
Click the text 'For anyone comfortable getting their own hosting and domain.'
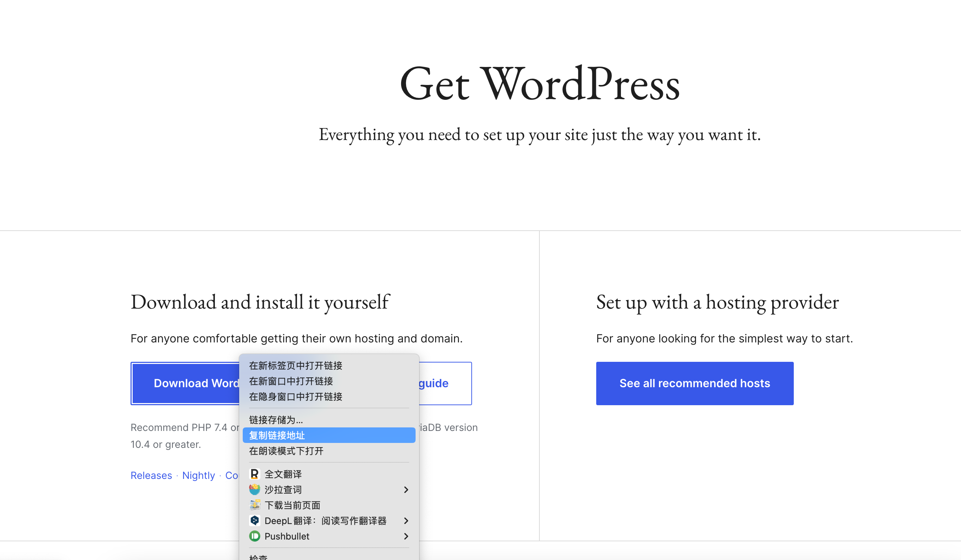click(297, 339)
